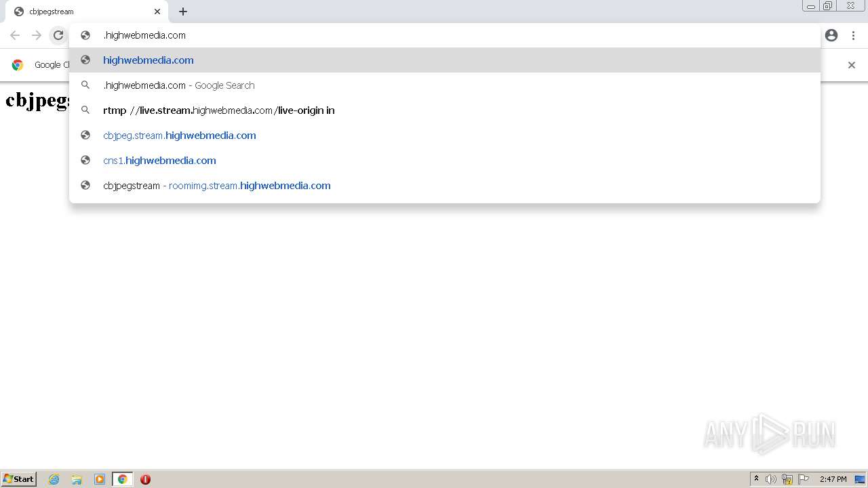Screen dimensions: 868x488
Task: Open the volume speaker tray icon
Action: [771, 479]
